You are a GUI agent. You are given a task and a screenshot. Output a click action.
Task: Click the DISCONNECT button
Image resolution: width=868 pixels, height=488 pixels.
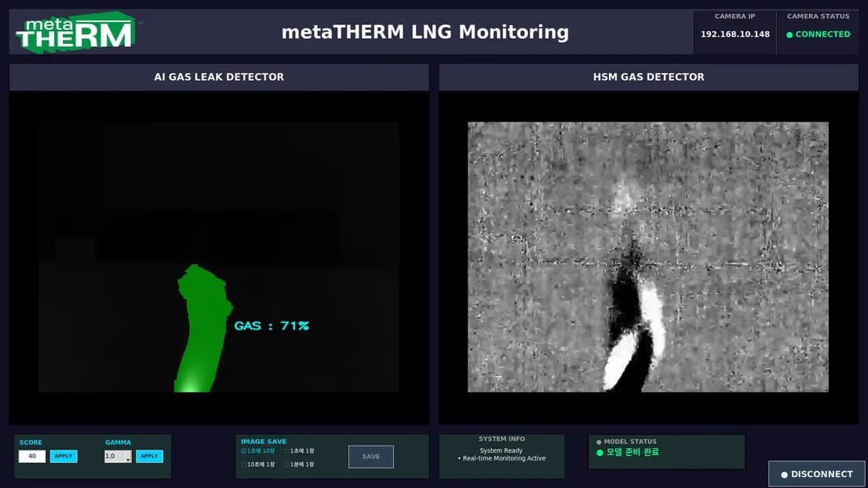(816, 474)
